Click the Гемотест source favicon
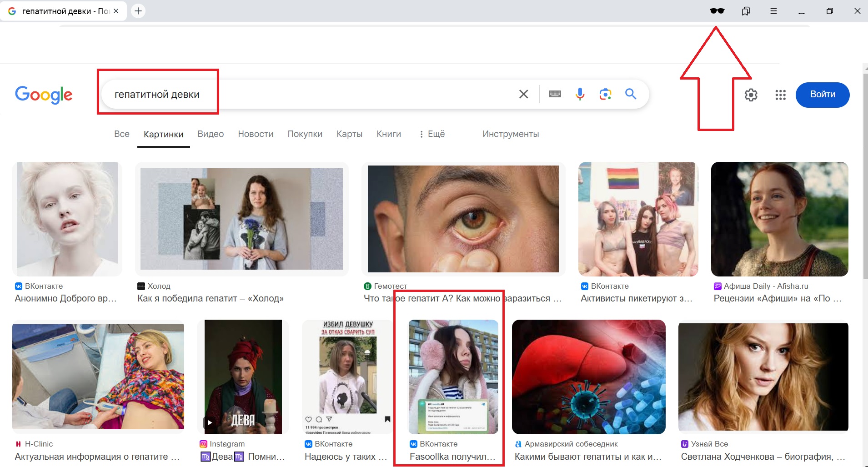 point(367,286)
